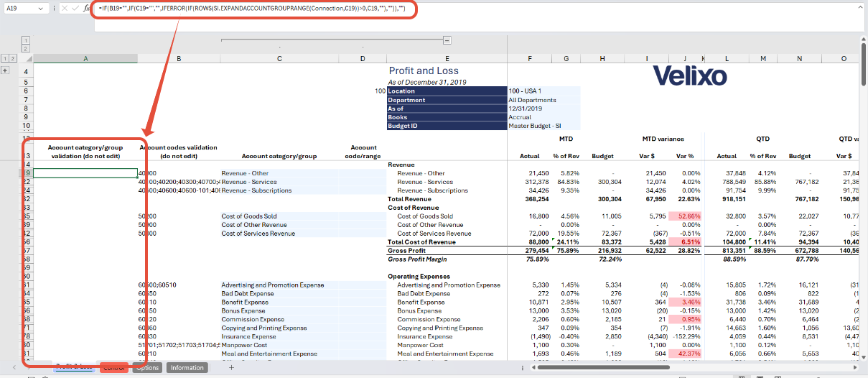
Task: Click 'Total Revenue' row label
Action: click(x=409, y=199)
